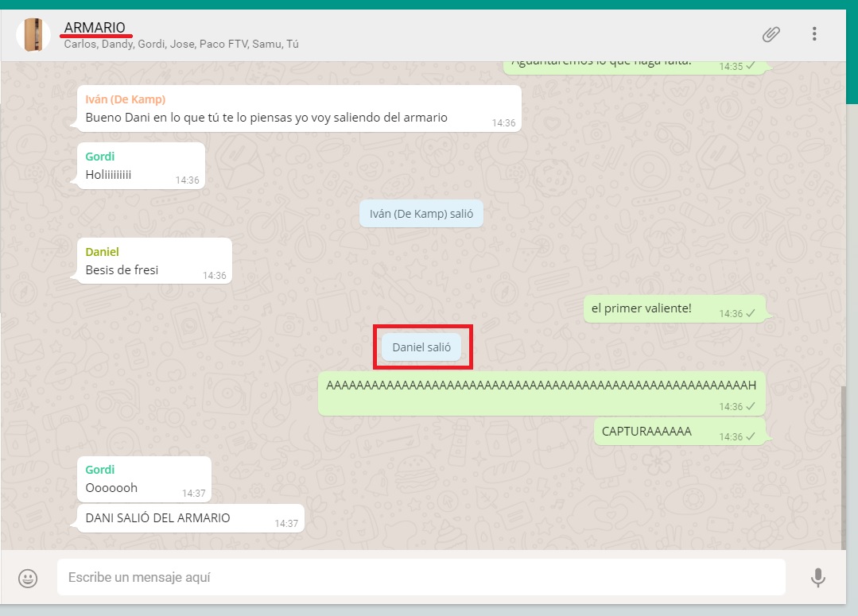
Task: Open the three-dot chat menu
Action: pos(813,34)
